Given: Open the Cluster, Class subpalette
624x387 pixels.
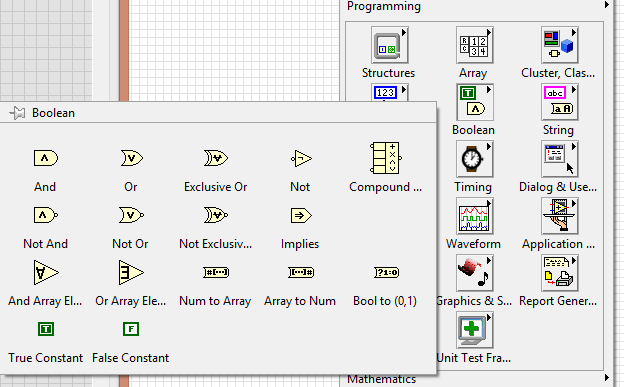Looking at the screenshot, I should (x=560, y=45).
